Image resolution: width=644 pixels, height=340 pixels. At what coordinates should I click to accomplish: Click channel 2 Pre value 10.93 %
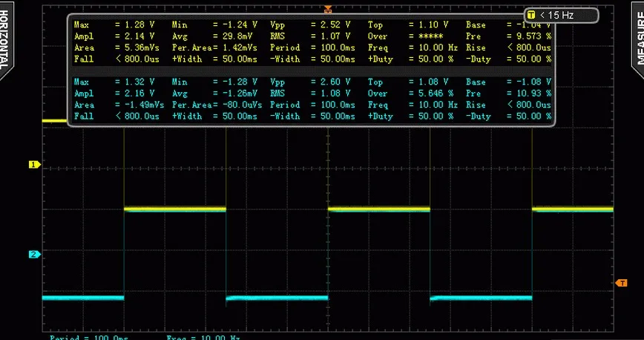534,94
